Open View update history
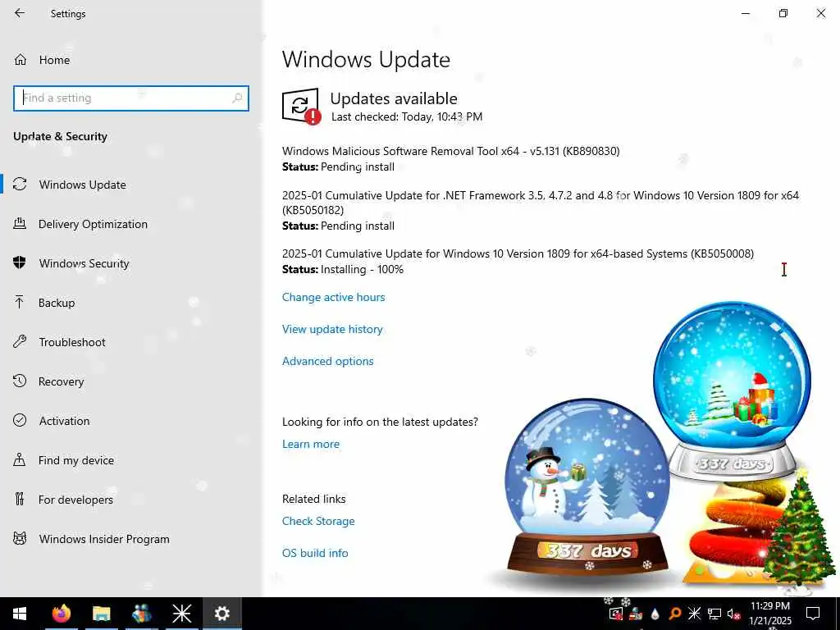The image size is (840, 630). click(x=332, y=329)
